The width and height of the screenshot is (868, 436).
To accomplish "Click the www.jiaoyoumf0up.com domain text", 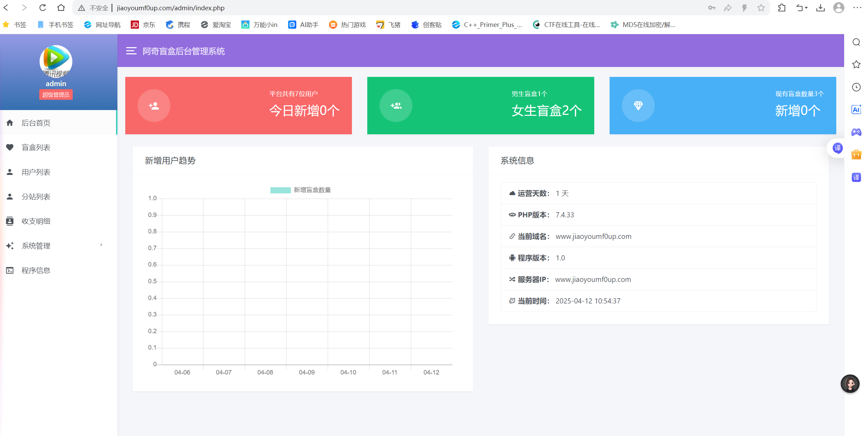I will pos(593,236).
